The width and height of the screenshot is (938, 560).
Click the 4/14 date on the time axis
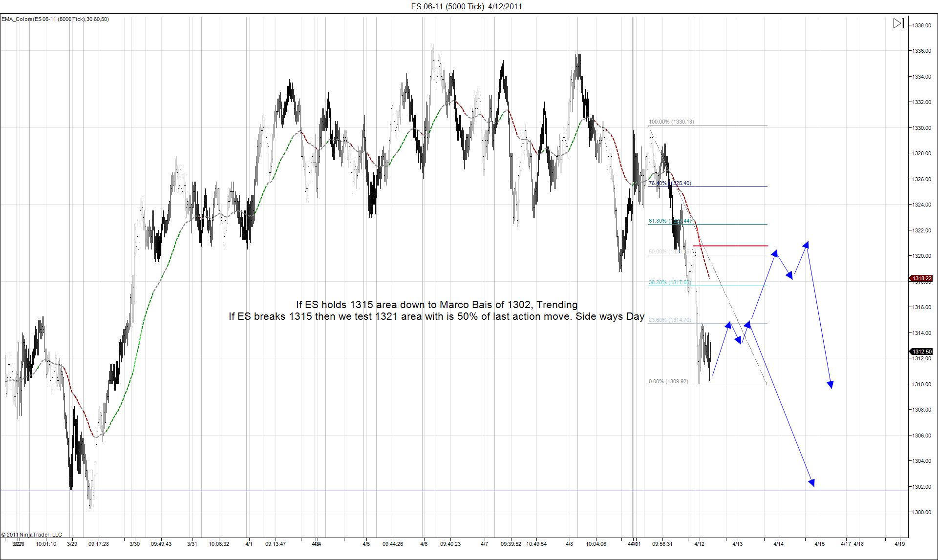[x=778, y=543]
